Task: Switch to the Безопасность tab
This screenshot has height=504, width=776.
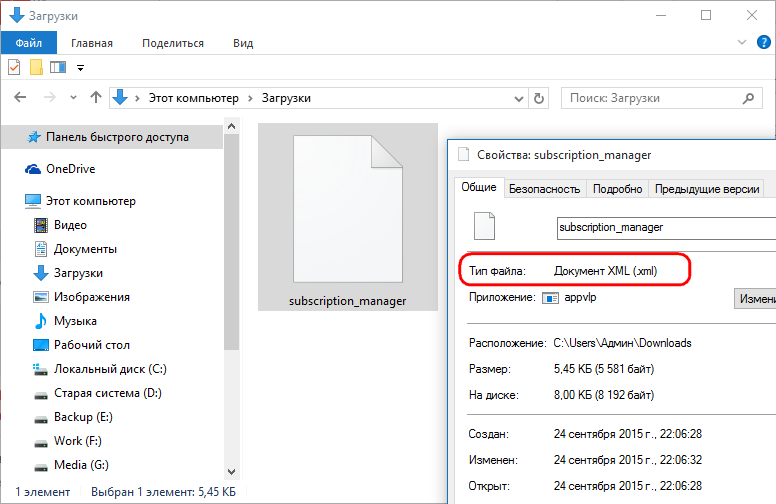Action: pos(544,188)
